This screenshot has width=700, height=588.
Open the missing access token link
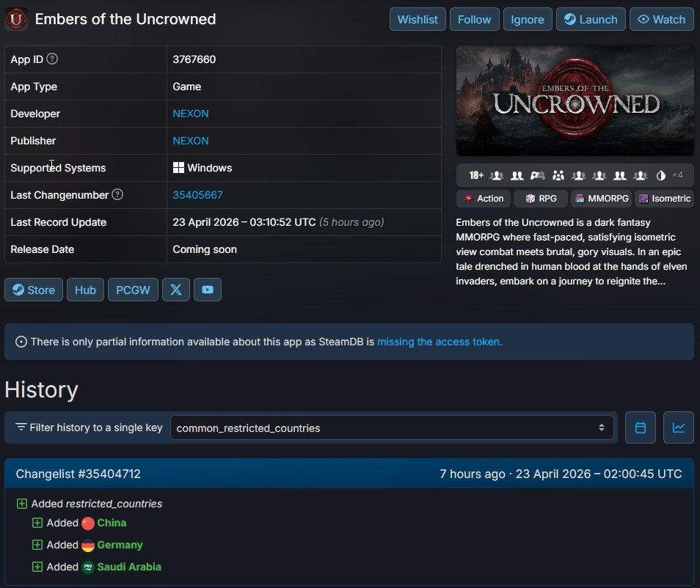point(440,342)
